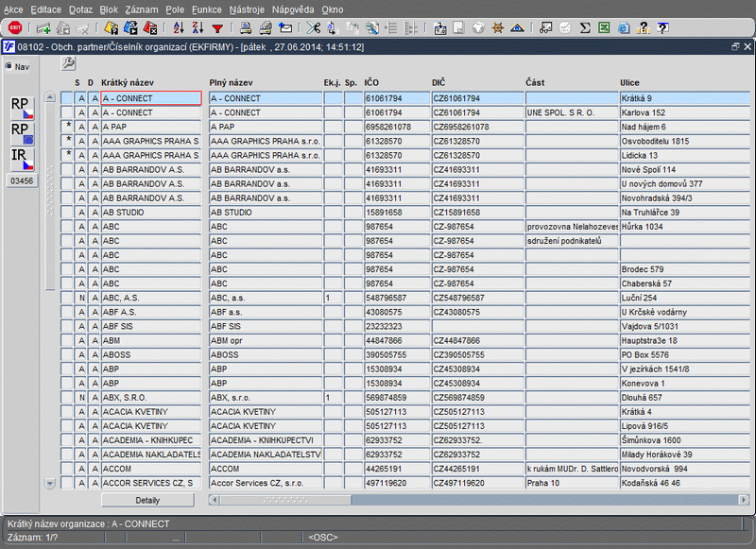756x549 pixels.
Task: Apply the red funnel filter
Action: [217, 28]
